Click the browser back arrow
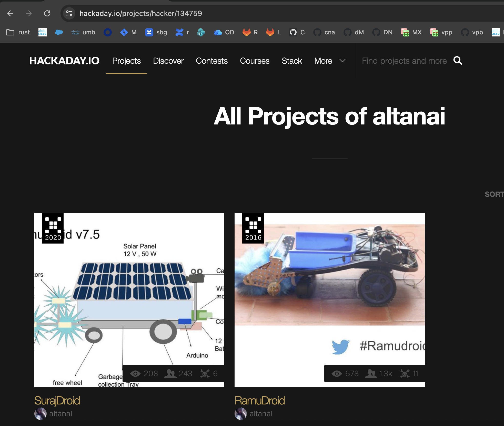504x426 pixels. (11, 13)
